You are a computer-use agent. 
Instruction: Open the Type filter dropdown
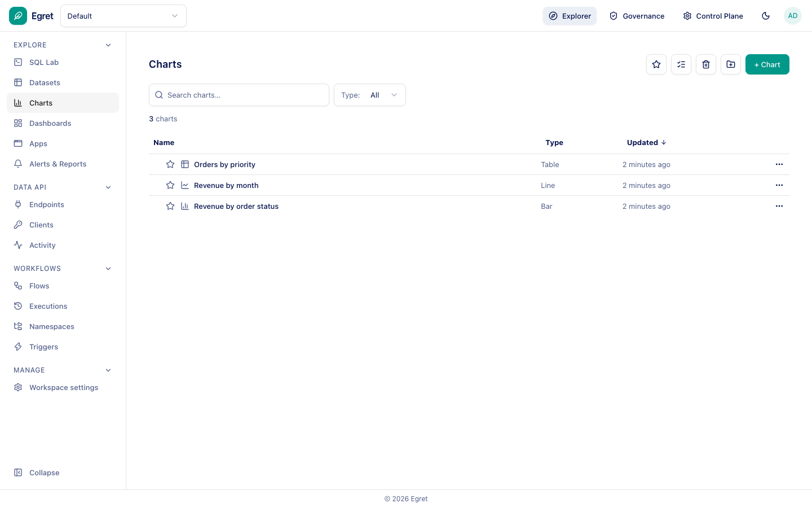(x=370, y=95)
